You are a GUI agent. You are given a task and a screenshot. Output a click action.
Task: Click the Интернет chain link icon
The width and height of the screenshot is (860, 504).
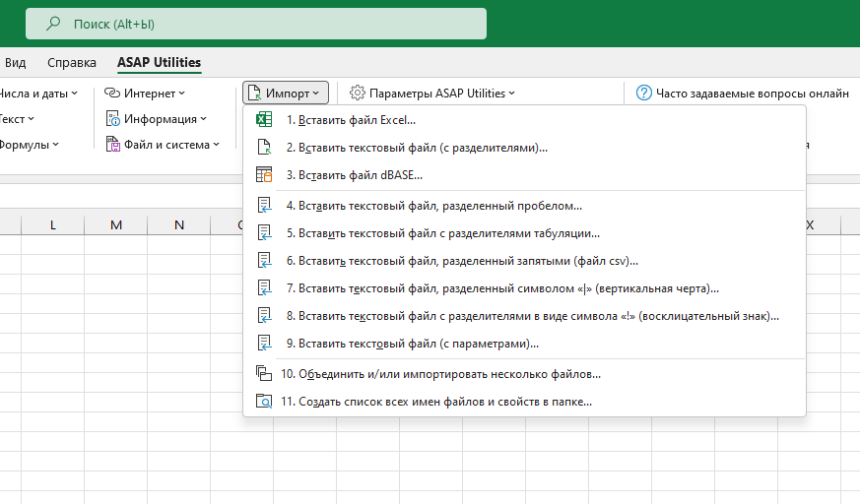[x=112, y=94]
